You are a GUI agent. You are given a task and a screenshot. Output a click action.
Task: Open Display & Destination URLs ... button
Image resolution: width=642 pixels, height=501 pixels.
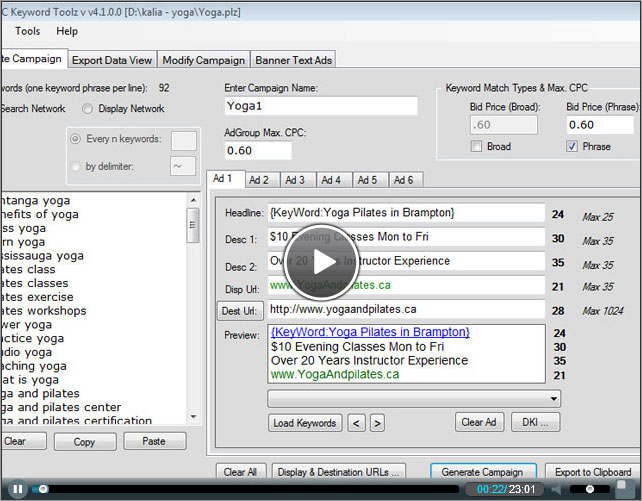click(x=338, y=472)
